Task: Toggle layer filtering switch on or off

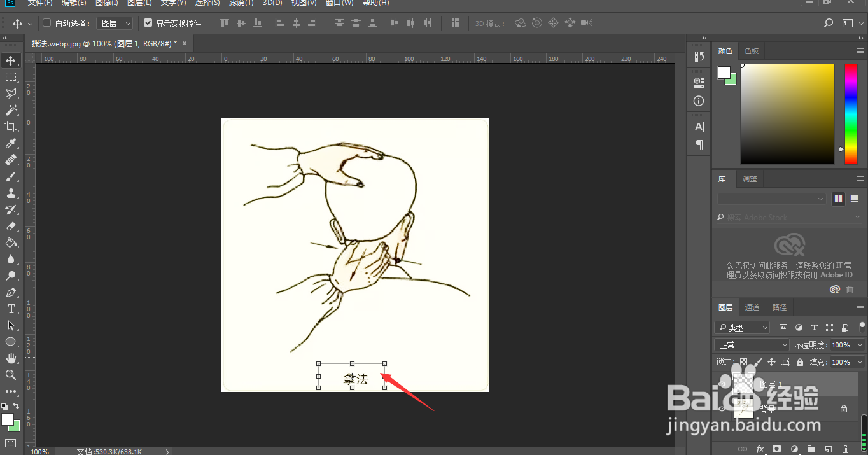Action: click(862, 326)
